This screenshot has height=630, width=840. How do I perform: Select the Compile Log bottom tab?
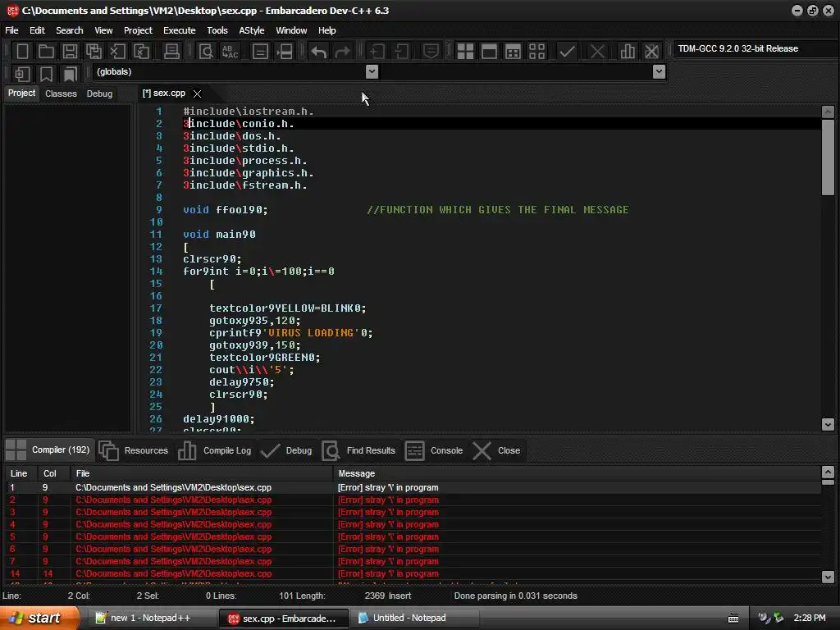pyautogui.click(x=214, y=450)
